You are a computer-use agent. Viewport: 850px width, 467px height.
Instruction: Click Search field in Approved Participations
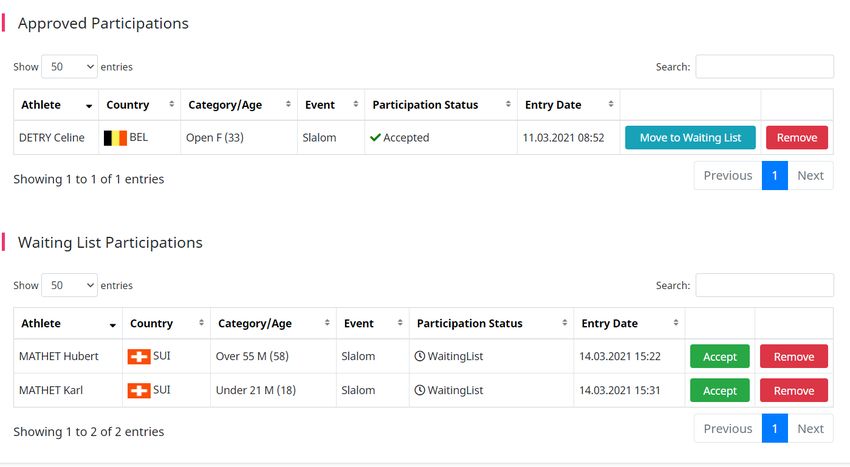click(764, 67)
